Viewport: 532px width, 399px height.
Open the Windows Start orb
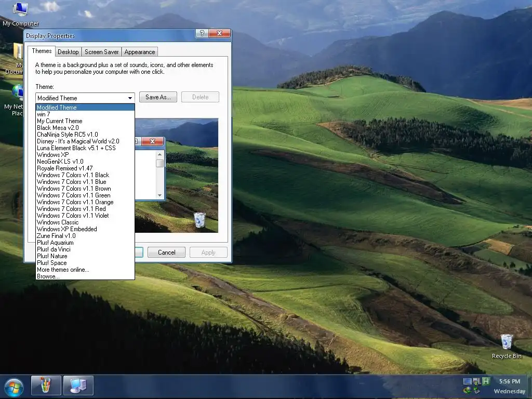(x=14, y=387)
